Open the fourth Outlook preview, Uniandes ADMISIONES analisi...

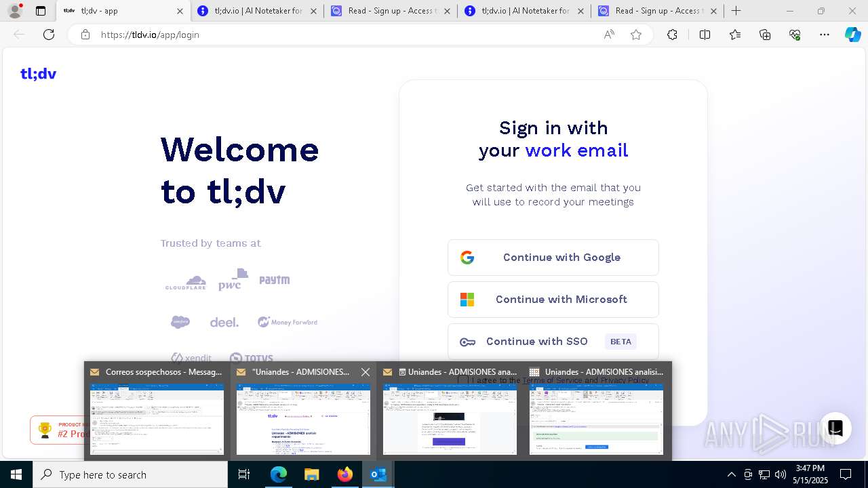(x=596, y=411)
